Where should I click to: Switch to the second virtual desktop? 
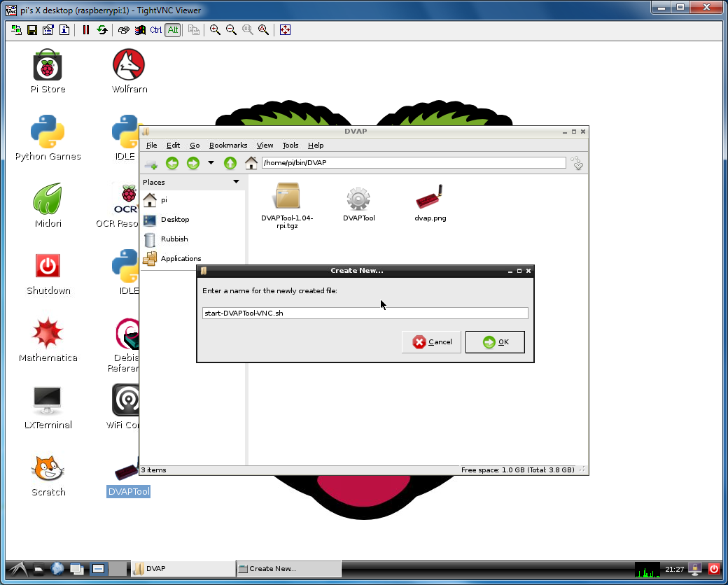118,569
